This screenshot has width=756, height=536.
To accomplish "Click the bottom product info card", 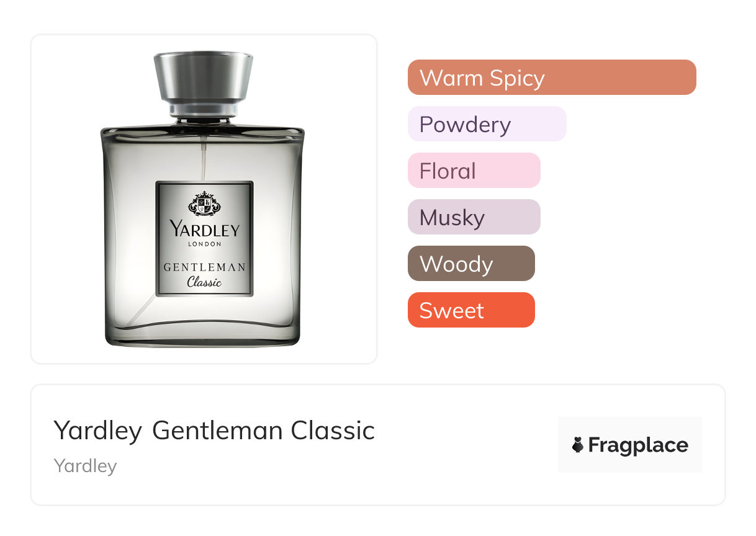I will [378, 445].
